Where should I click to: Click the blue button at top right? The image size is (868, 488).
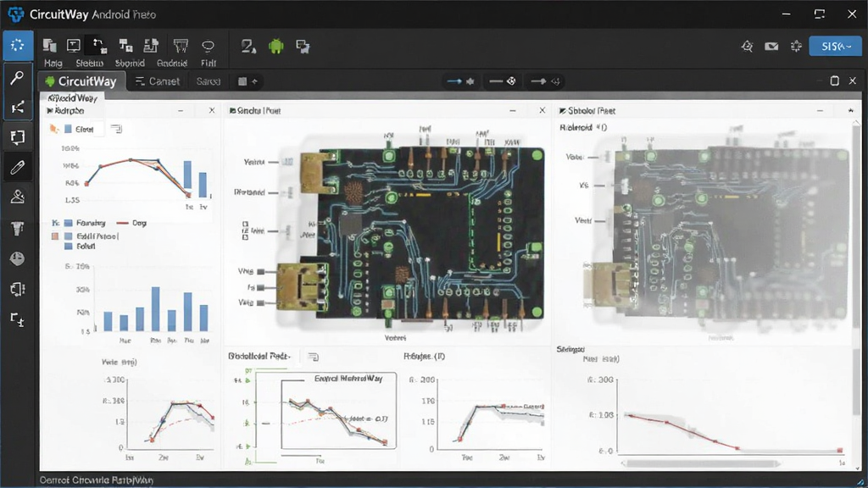click(x=835, y=47)
